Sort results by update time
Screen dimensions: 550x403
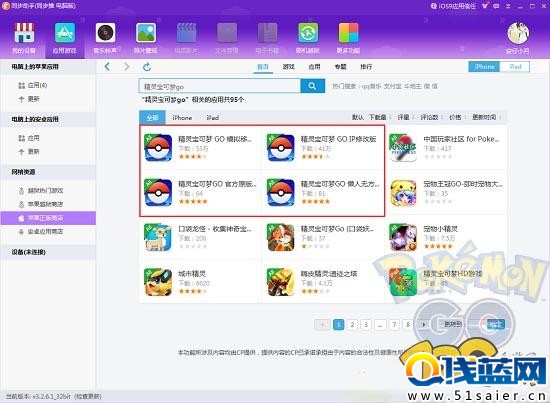pyautogui.click(x=484, y=117)
